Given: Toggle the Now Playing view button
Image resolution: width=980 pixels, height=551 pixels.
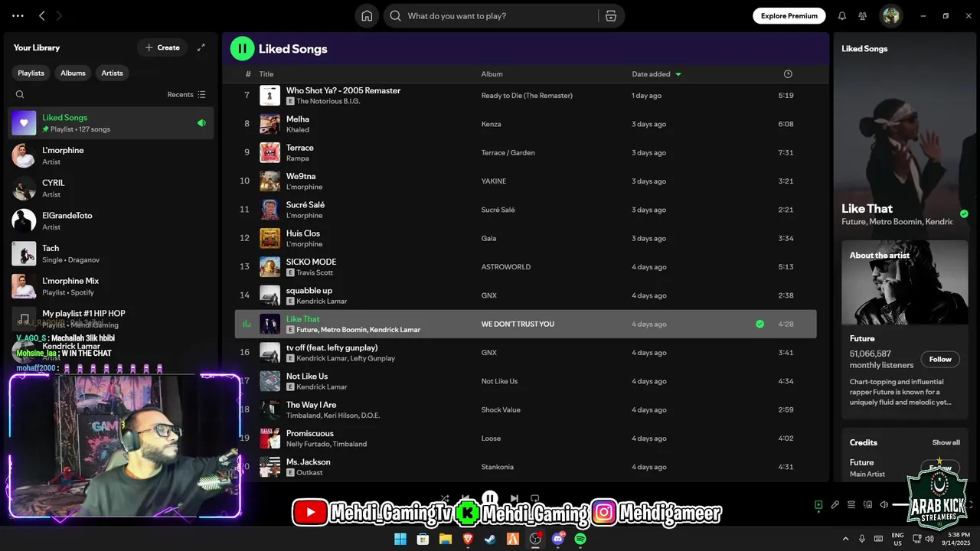Looking at the screenshot, I should pos(818,505).
